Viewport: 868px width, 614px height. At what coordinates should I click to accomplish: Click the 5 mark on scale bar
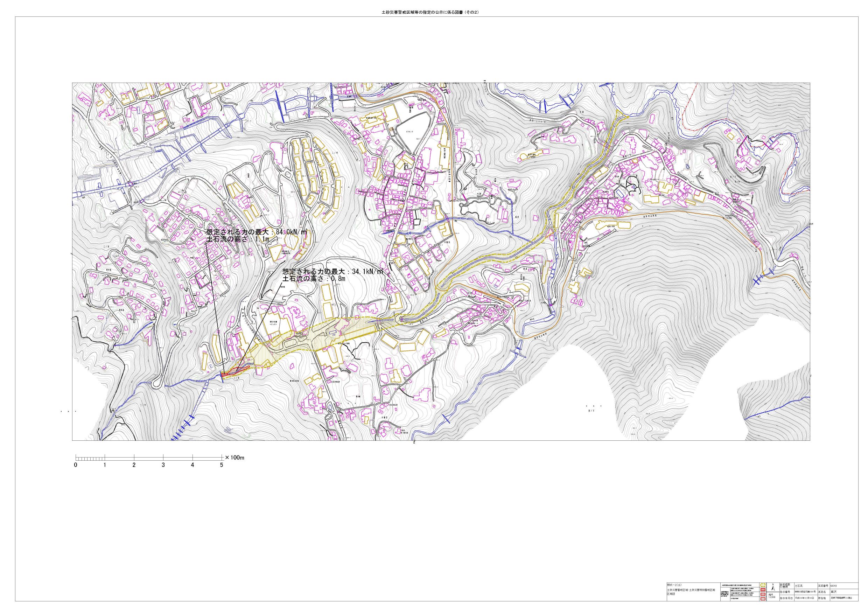tap(222, 465)
